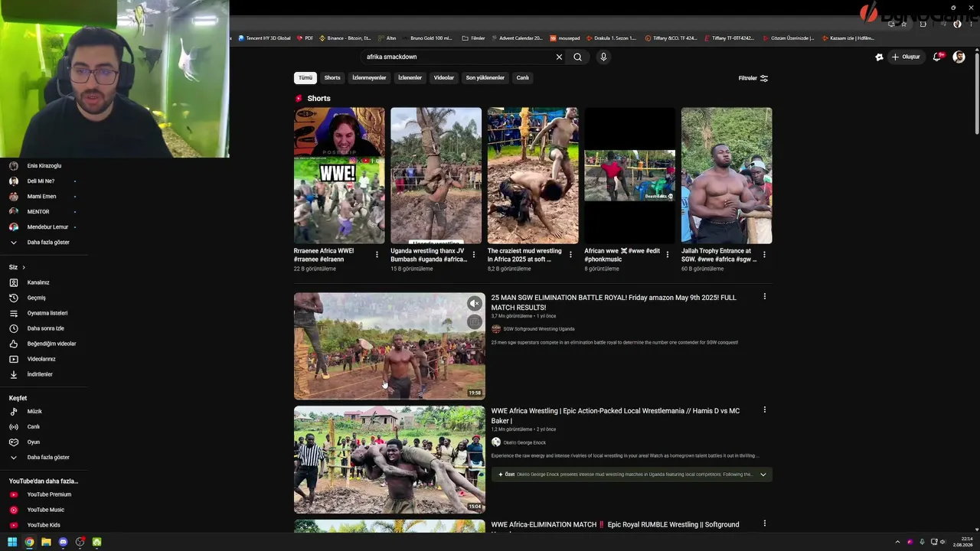Select the Son yüklenenler filter chip
The width and height of the screenshot is (980, 551).
pyautogui.click(x=485, y=77)
